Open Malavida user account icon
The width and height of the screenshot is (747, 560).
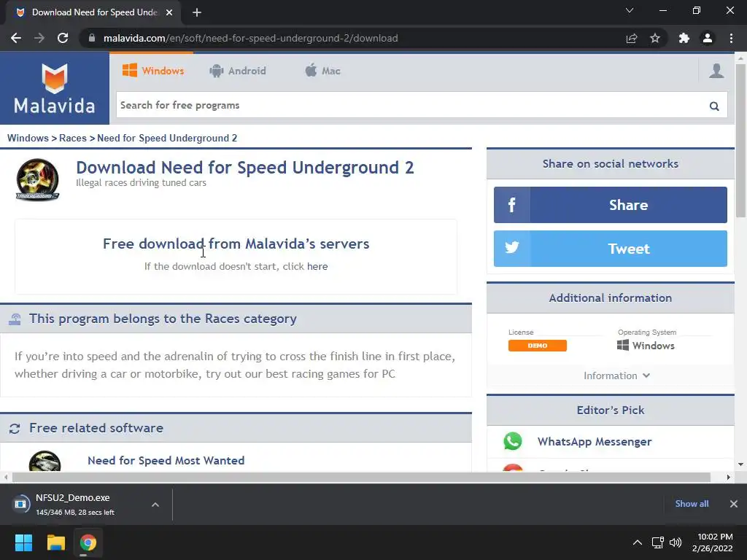[x=716, y=71]
